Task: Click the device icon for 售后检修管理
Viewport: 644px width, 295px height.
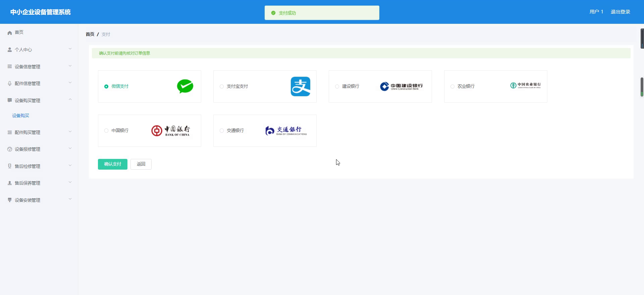Action: click(x=10, y=166)
